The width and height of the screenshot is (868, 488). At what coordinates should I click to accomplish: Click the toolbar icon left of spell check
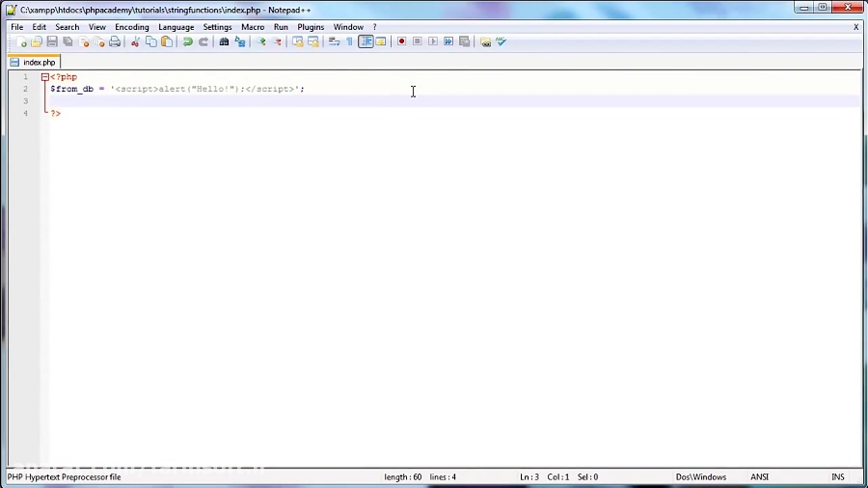pyautogui.click(x=485, y=42)
